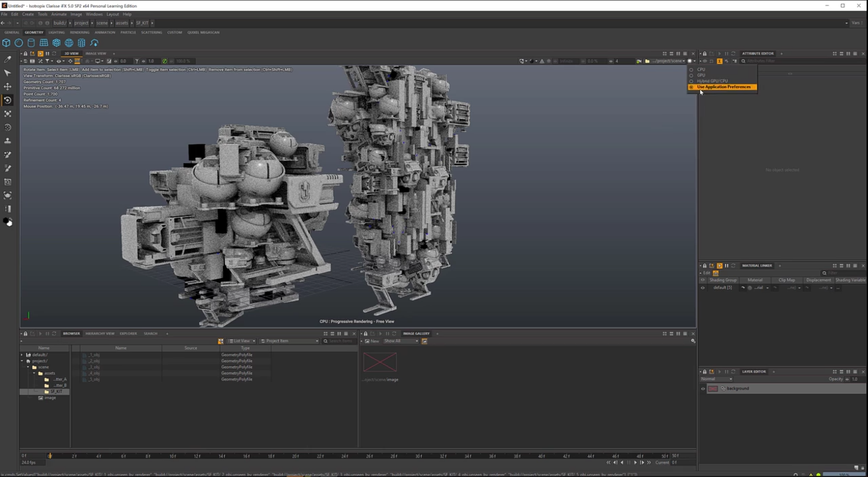Select the arrow selection tool
This screenshot has width=868, height=477.
[x=8, y=73]
